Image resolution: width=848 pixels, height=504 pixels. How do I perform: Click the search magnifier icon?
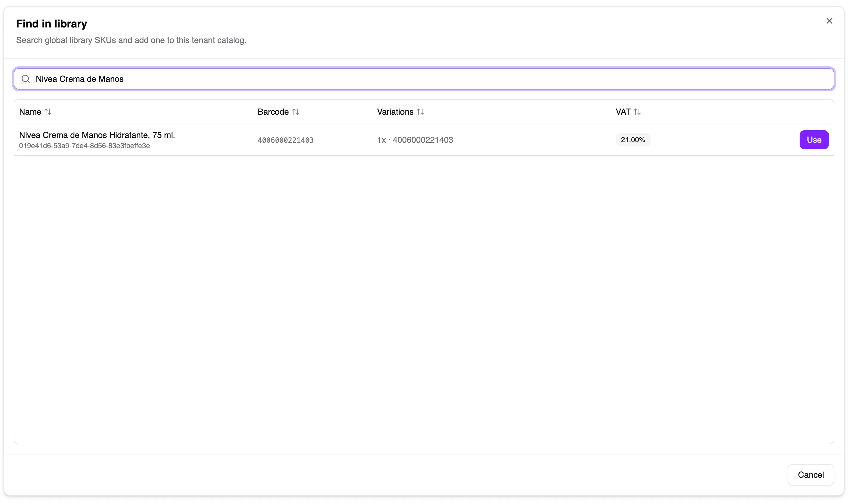[x=26, y=79]
